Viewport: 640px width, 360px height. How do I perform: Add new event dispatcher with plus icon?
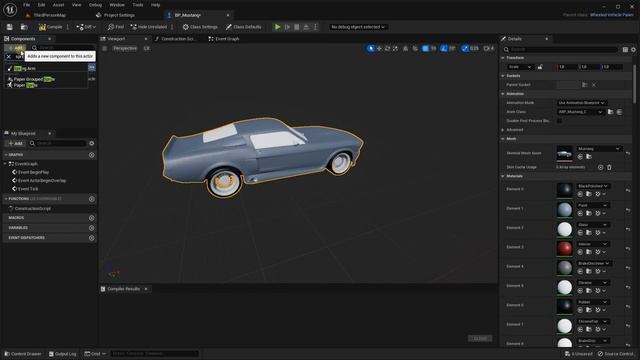pos(91,238)
